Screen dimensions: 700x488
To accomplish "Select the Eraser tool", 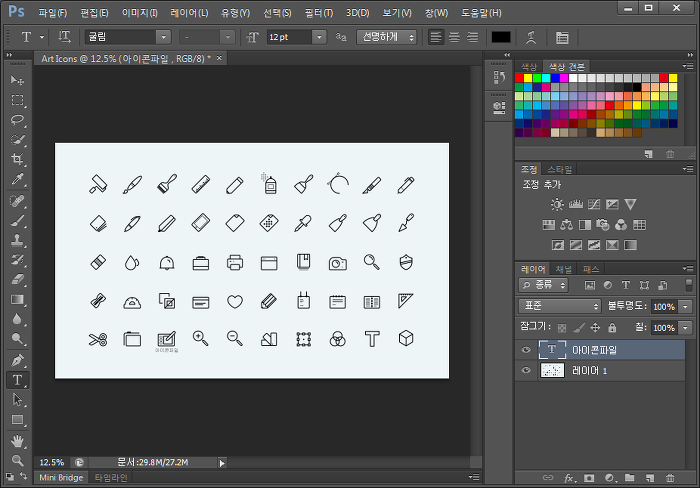I will pos(17,279).
